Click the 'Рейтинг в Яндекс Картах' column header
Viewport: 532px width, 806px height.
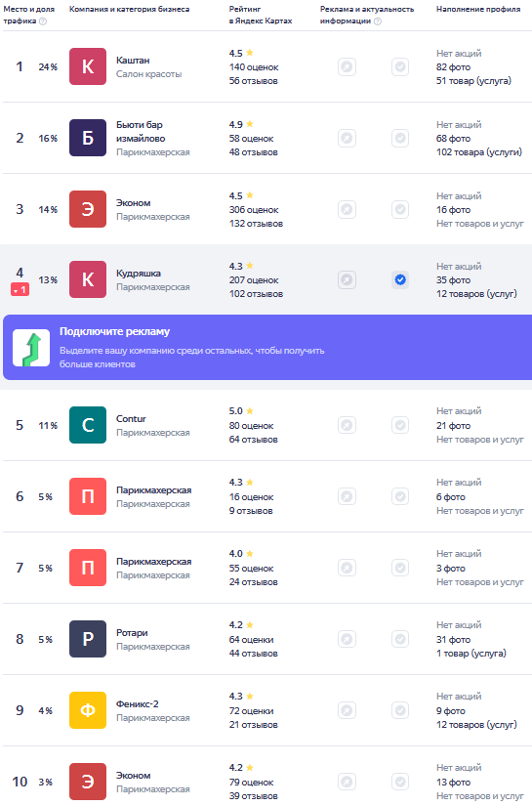tap(261, 15)
